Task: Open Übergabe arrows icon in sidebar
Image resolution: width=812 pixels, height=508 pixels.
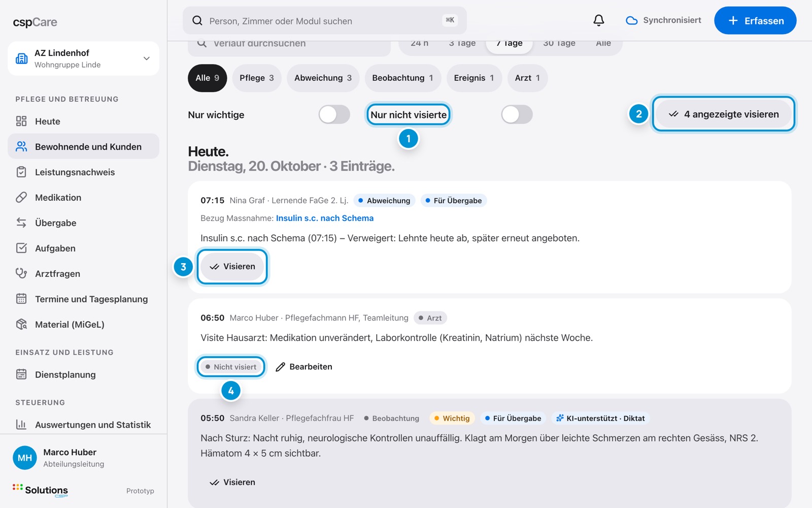Action: click(21, 223)
